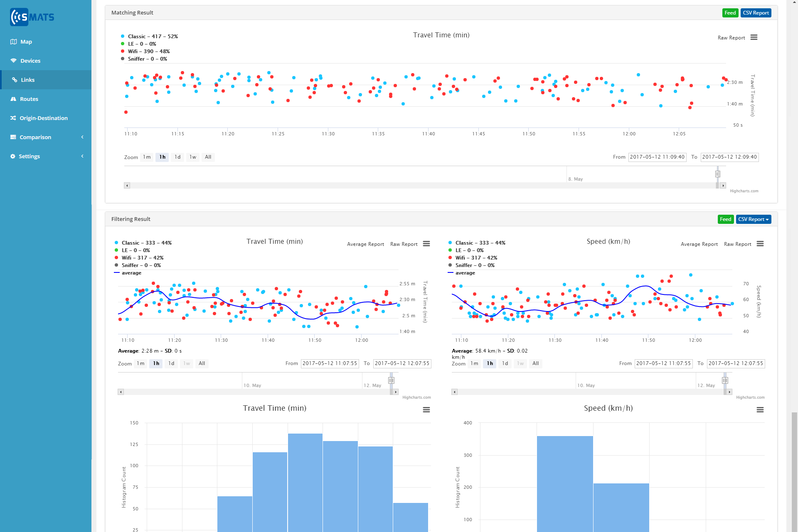Click Matching chart From date field
Screen dimensions: 798x532
(x=657, y=157)
